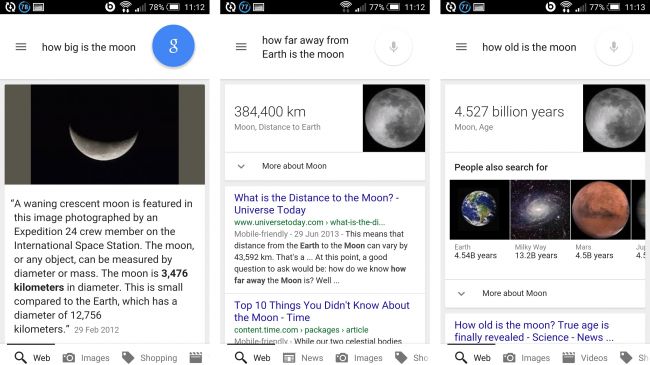650x365 pixels.
Task: Select the Mars thumbnail in People also search for
Action: click(601, 209)
